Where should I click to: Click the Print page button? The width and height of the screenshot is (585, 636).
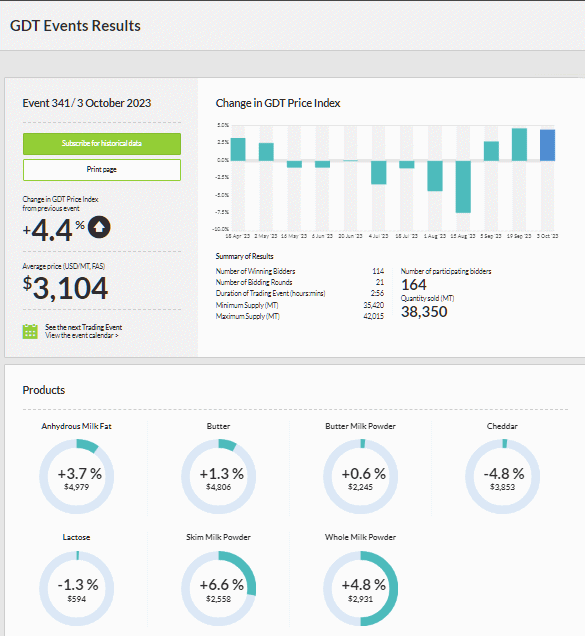(x=102, y=170)
